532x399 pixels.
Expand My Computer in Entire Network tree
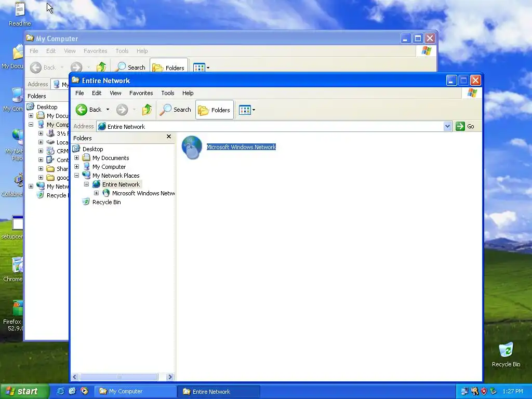pyautogui.click(x=77, y=167)
